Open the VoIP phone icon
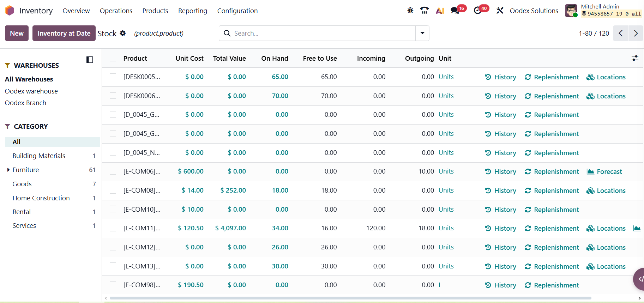 (x=425, y=11)
